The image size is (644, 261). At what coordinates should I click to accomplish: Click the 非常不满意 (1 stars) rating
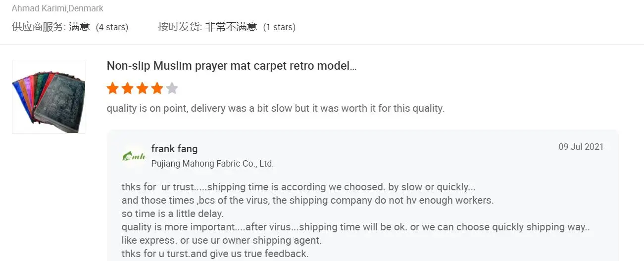coord(250,27)
